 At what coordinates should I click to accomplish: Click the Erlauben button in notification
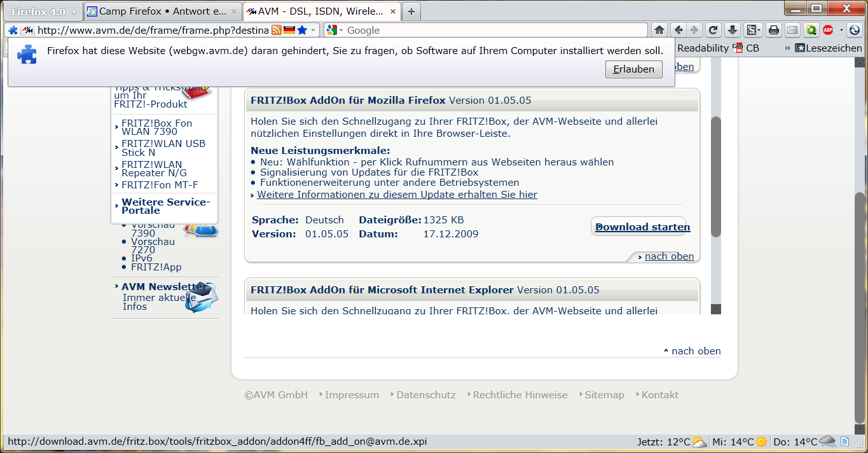(633, 69)
